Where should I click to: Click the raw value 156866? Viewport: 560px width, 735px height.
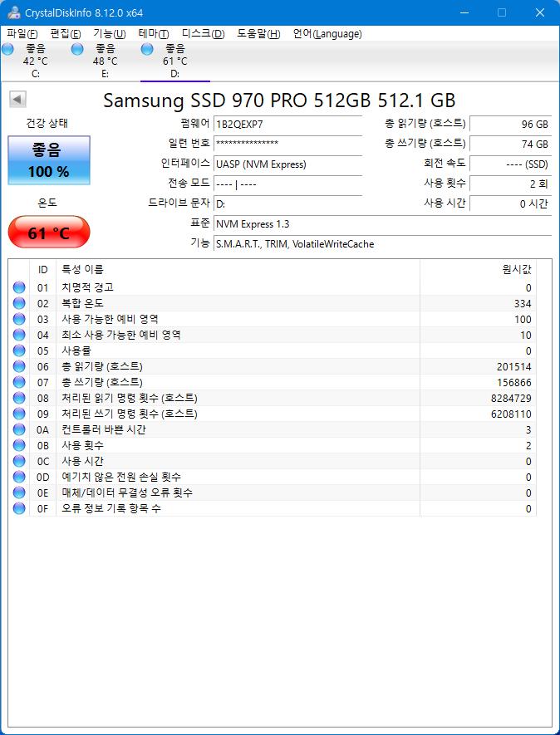coord(514,383)
